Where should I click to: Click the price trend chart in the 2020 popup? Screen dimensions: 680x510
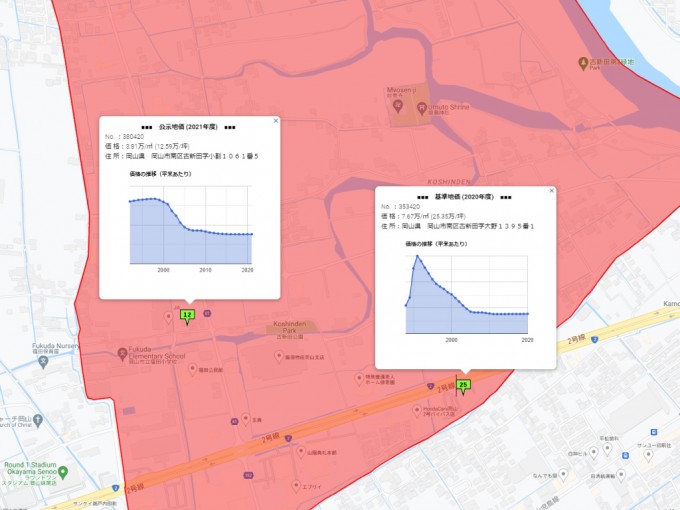(x=466, y=295)
